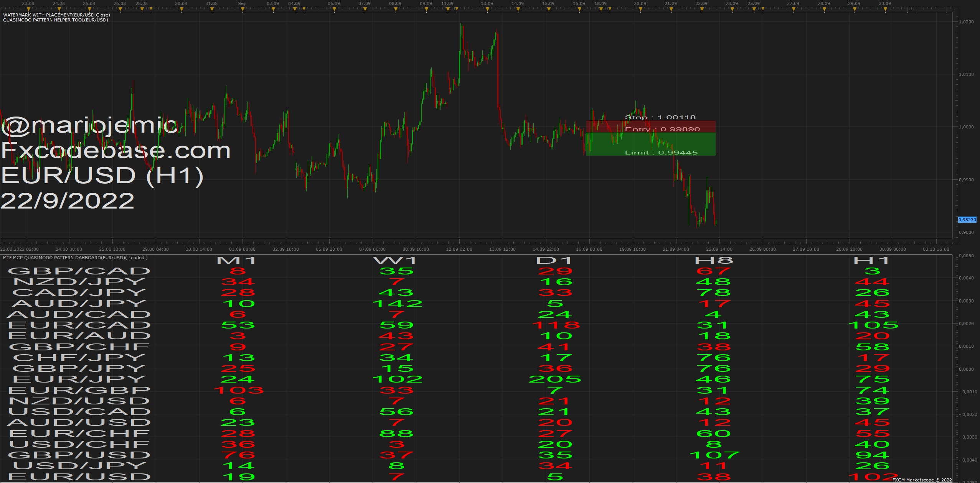This screenshot has width=980, height=483.
Task: Select the EUR/CAD row label
Action: click(79, 325)
